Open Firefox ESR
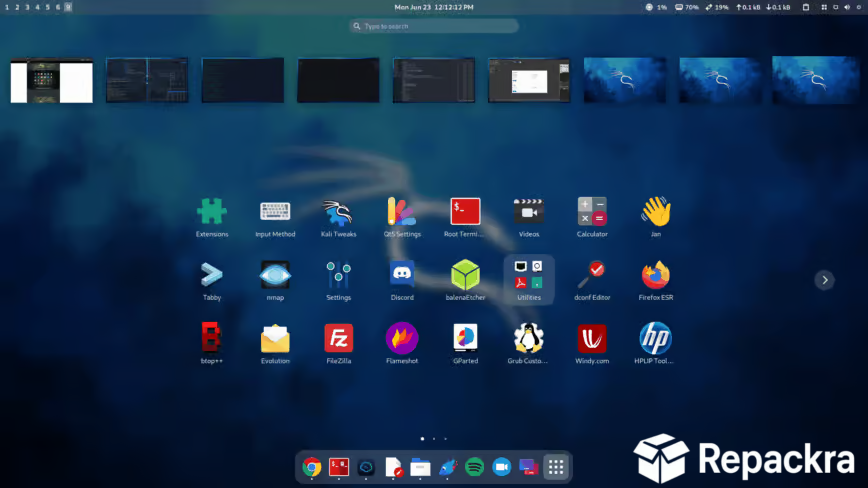The image size is (868, 488). 655,281
